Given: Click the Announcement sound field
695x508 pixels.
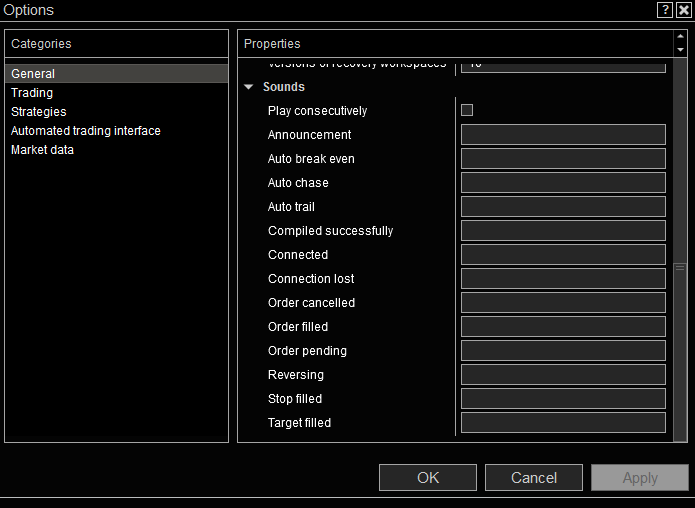Looking at the screenshot, I should (563, 135).
